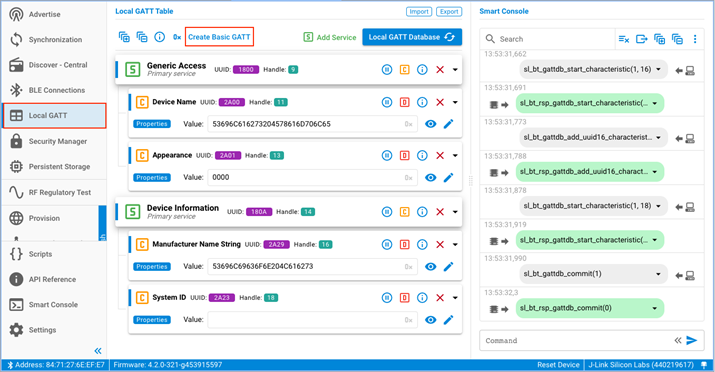Toggle visibility eye for System ID value
Screen dimensions: 715x372
(x=430, y=320)
